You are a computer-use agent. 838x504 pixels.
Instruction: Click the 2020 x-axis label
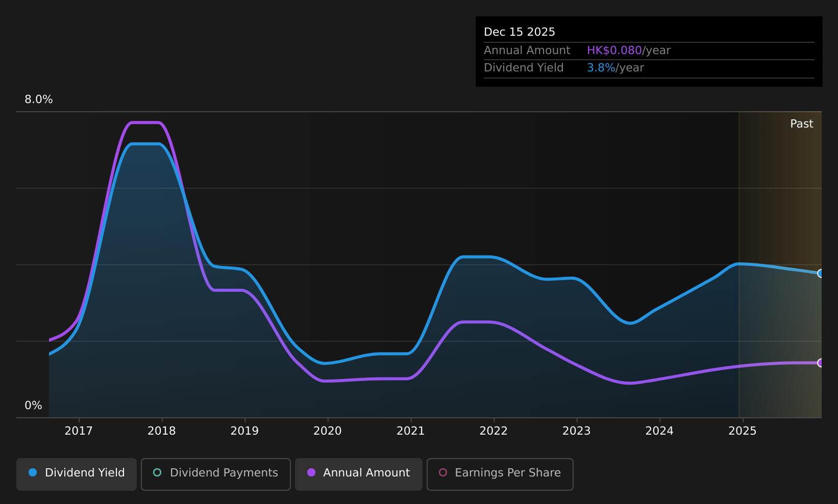pyautogui.click(x=328, y=431)
